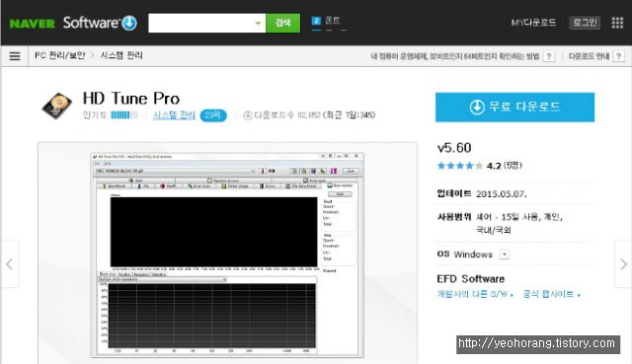Open the hamburger category menu
The image size is (632, 364).
point(15,56)
